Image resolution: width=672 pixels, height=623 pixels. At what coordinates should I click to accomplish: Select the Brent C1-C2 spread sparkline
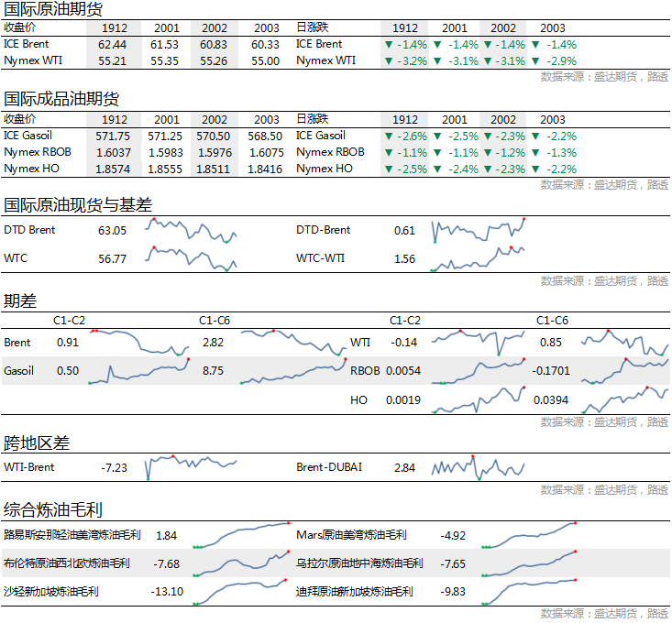139,343
